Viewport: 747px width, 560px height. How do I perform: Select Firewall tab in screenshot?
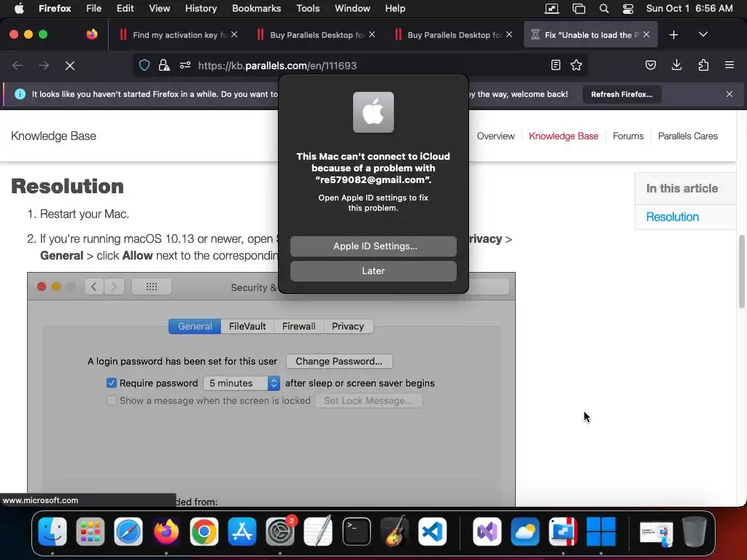298,326
